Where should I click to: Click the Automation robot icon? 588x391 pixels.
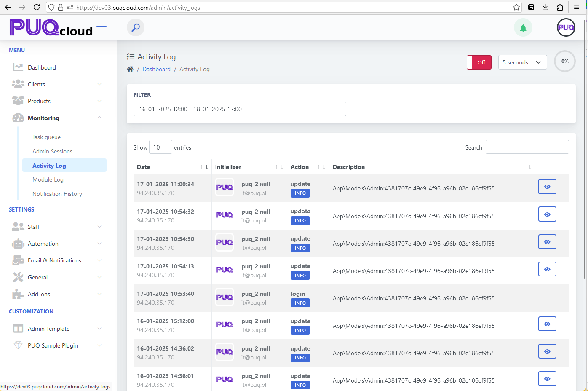[x=18, y=244]
